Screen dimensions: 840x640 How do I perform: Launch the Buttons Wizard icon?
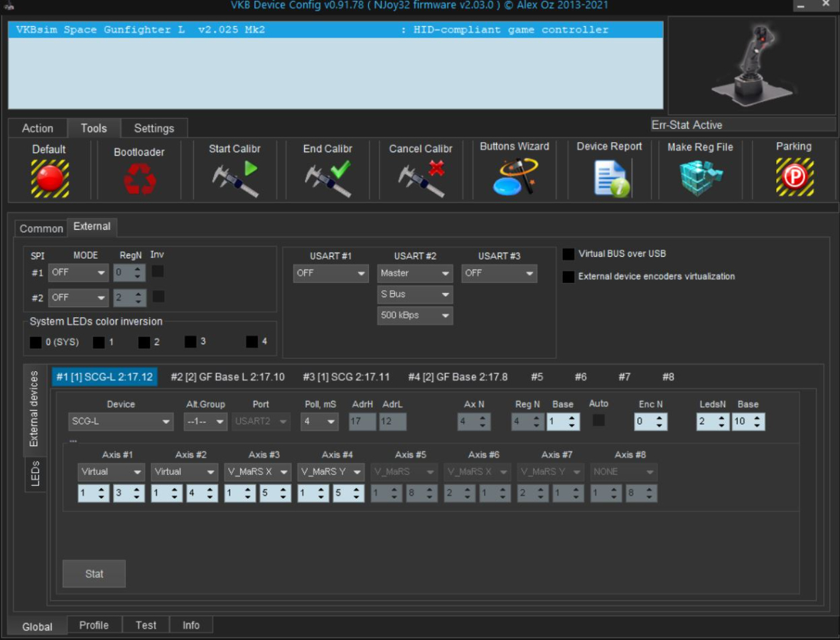pyautogui.click(x=515, y=176)
